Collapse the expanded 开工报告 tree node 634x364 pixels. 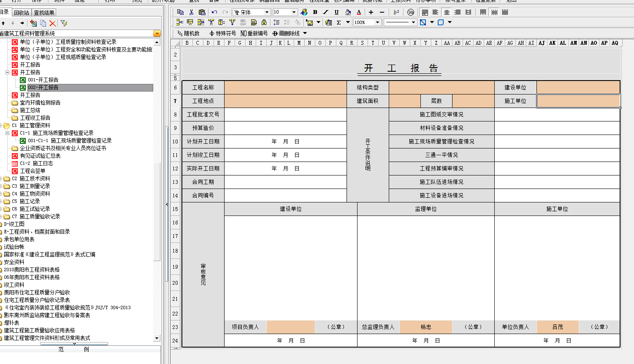7,72
